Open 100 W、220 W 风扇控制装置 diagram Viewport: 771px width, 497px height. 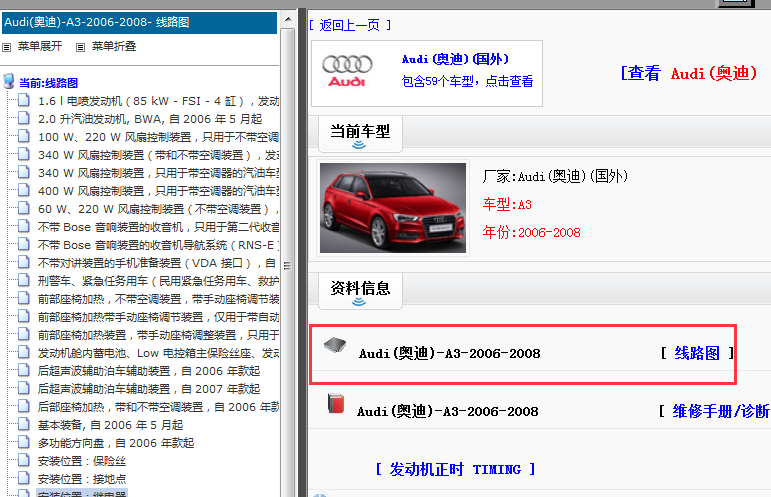(158, 137)
